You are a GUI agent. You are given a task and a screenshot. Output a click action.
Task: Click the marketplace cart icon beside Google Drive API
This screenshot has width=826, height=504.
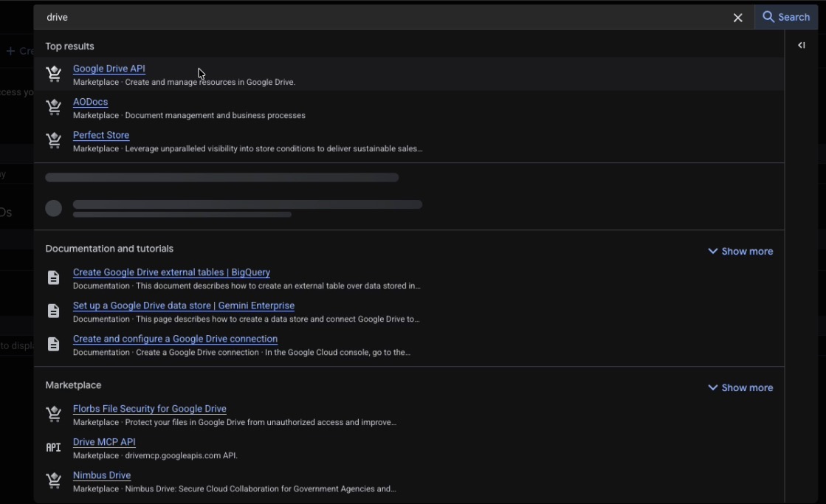coord(53,74)
